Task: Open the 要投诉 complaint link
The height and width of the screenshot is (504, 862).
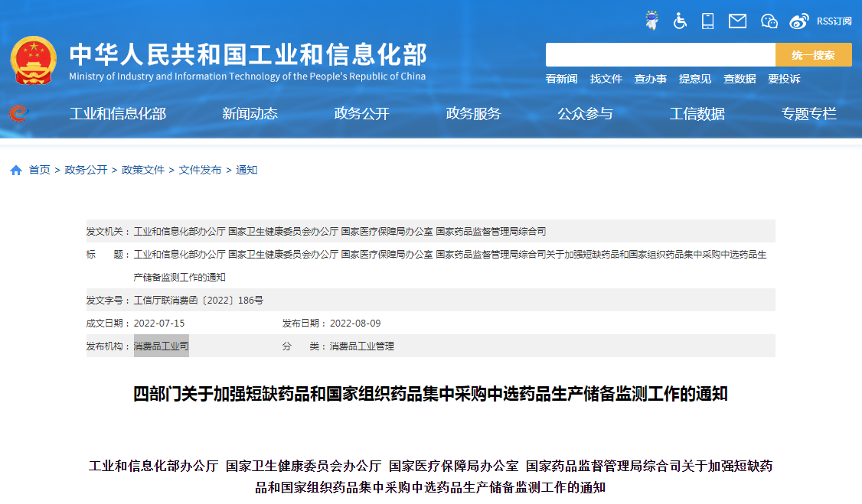Action: click(x=782, y=78)
